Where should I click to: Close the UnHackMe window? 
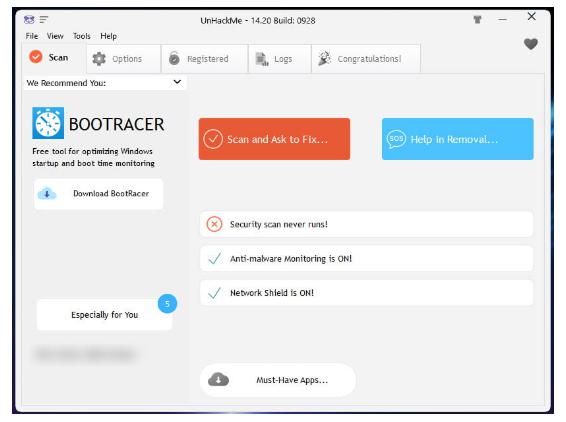point(531,17)
